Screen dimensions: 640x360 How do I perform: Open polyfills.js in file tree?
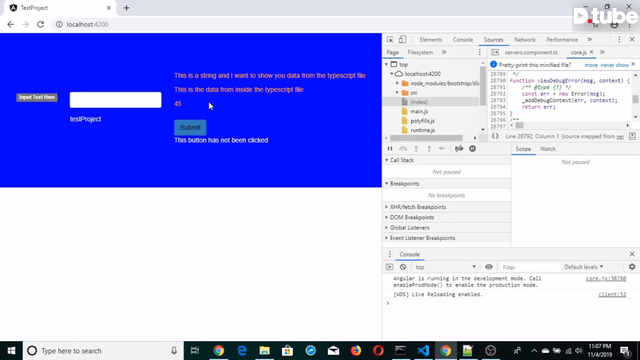(422, 121)
